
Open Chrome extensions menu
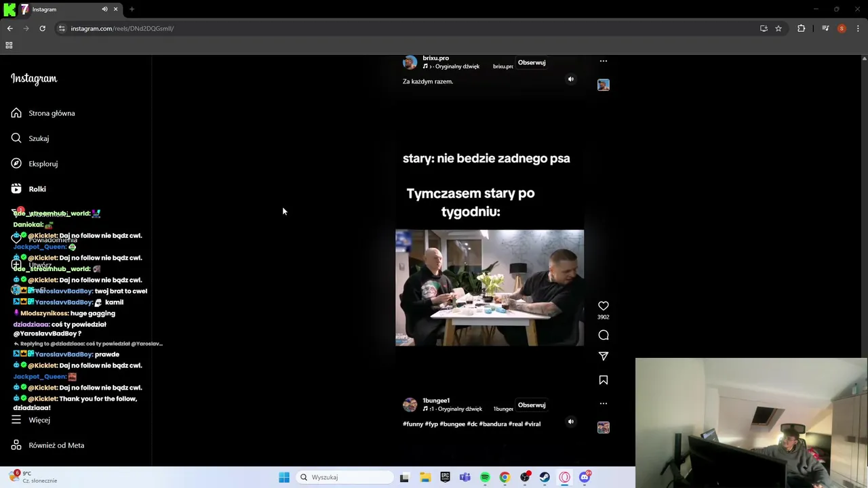(x=802, y=28)
